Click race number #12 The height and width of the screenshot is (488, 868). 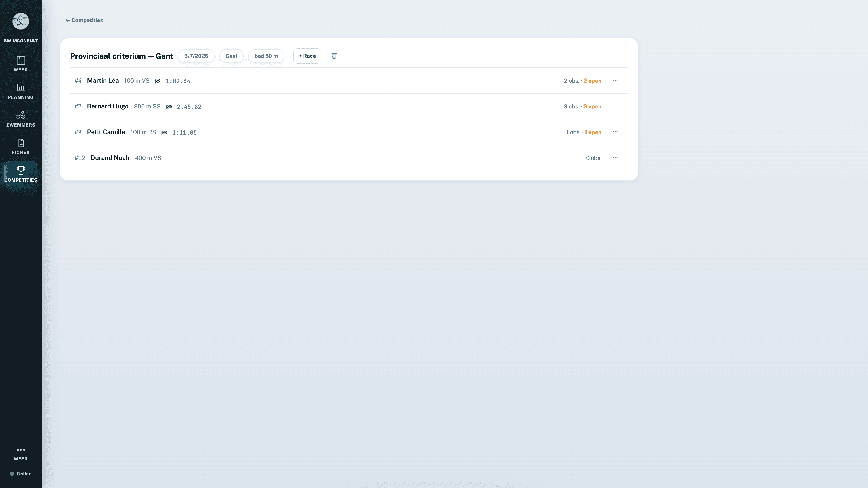tap(80, 158)
